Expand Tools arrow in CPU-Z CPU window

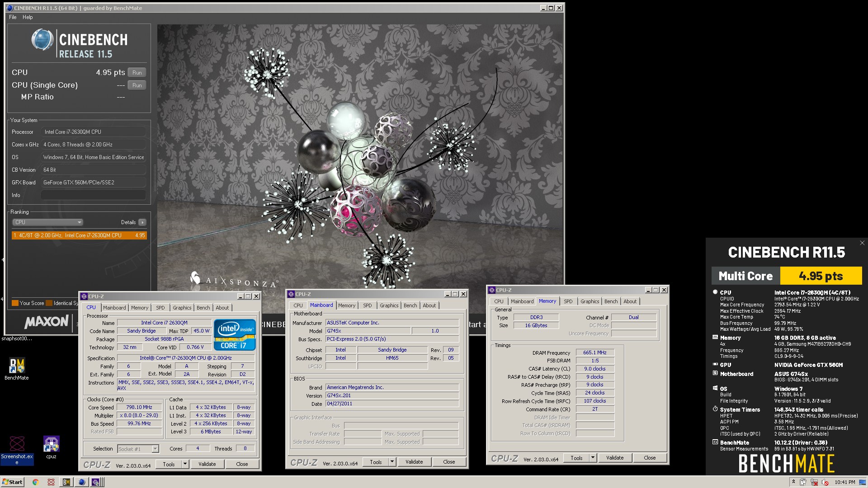185,464
